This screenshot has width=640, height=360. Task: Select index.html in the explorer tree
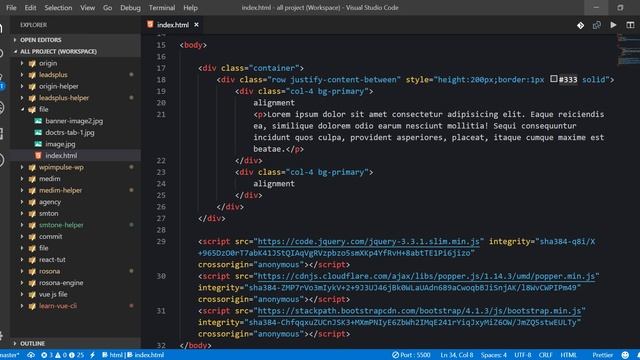pos(61,156)
